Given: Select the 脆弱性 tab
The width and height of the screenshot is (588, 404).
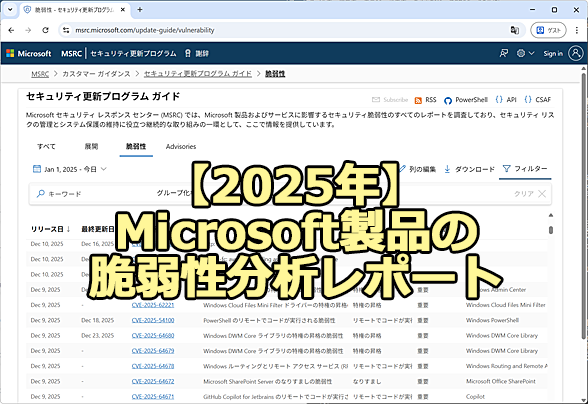Looking at the screenshot, I should click(136, 147).
